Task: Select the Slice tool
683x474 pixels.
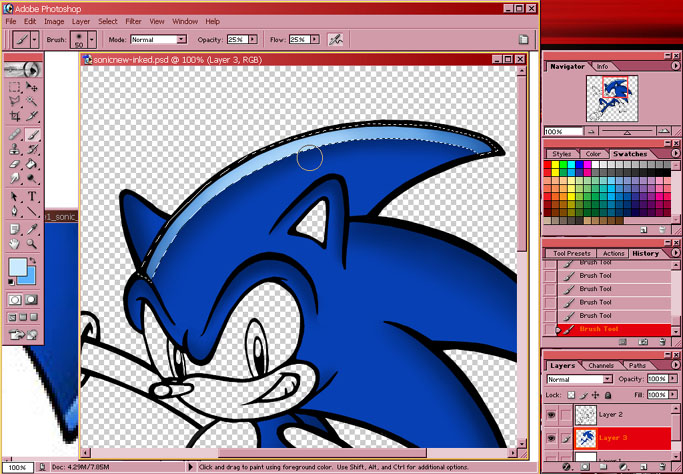Action: 31,115
